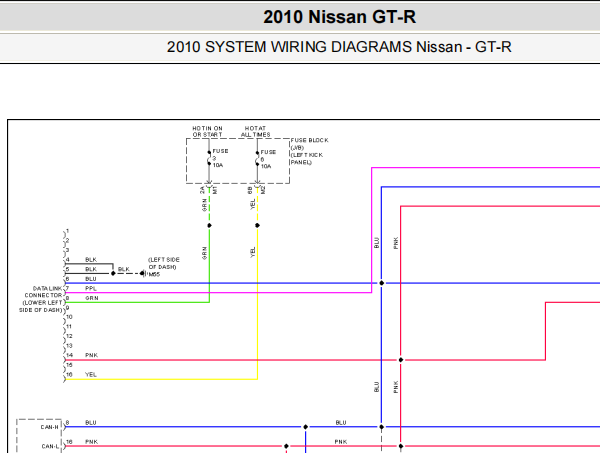Select the "2010 SYSTEM WIRING DIAGRAMS Nissan - GT-R" subtitle
The height and width of the screenshot is (453, 600).
pos(339,47)
